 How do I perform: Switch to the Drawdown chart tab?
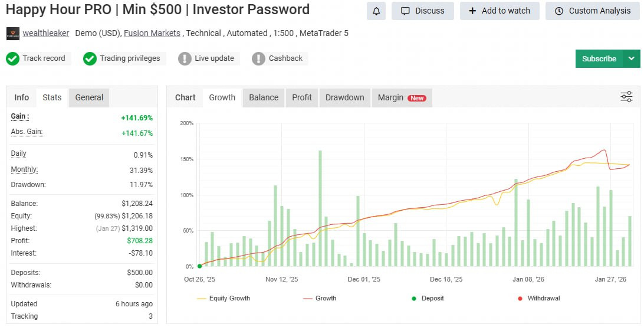click(x=344, y=97)
